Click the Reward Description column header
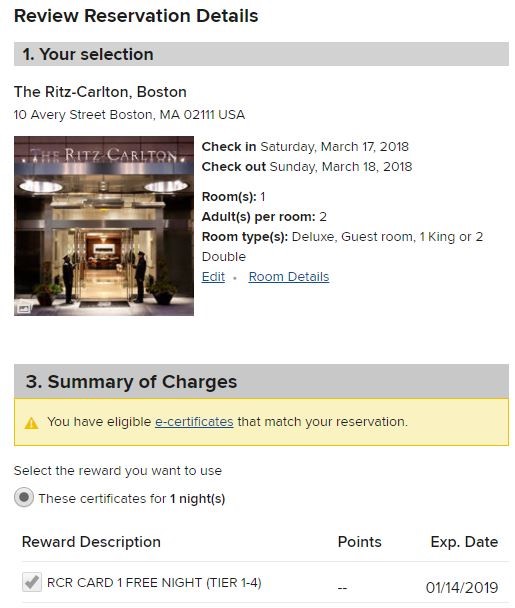Image resolution: width=515 pixels, height=608 pixels. click(91, 542)
